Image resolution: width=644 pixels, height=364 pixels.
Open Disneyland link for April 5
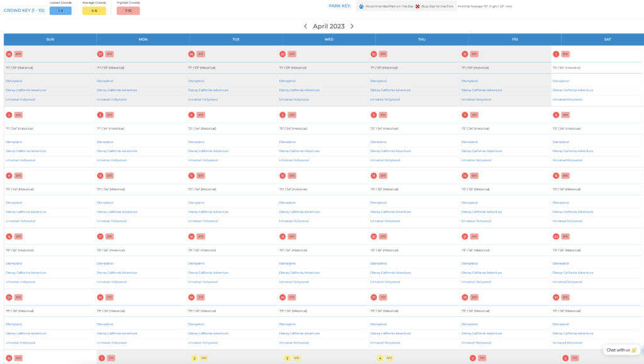[x=287, y=142]
